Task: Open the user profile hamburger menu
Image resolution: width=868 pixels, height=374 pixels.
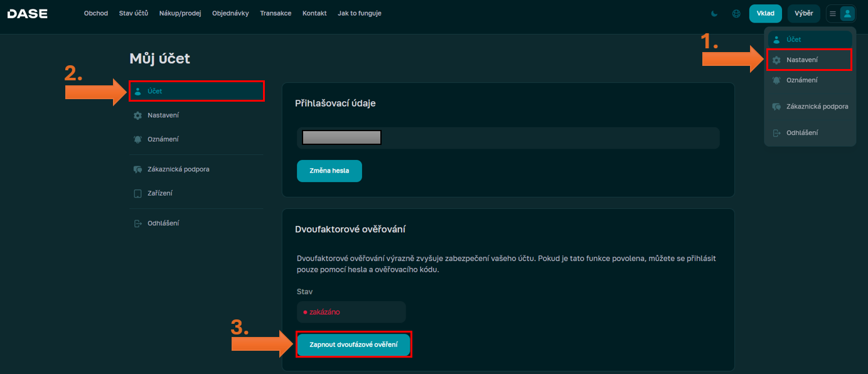Action: [x=840, y=13]
